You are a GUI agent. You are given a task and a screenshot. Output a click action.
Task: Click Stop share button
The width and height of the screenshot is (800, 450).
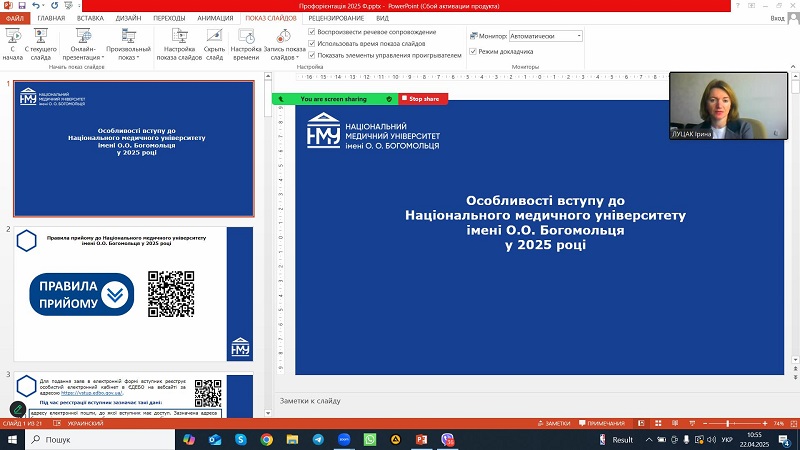pyautogui.click(x=423, y=99)
